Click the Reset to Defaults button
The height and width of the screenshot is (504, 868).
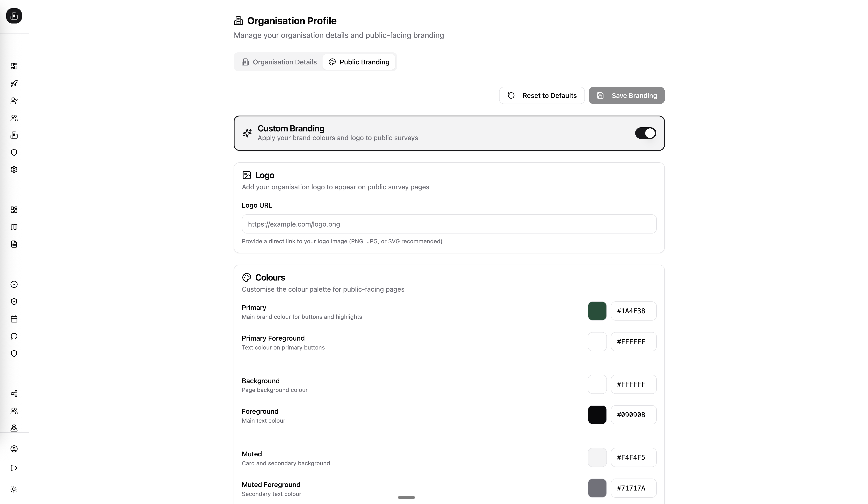click(541, 95)
